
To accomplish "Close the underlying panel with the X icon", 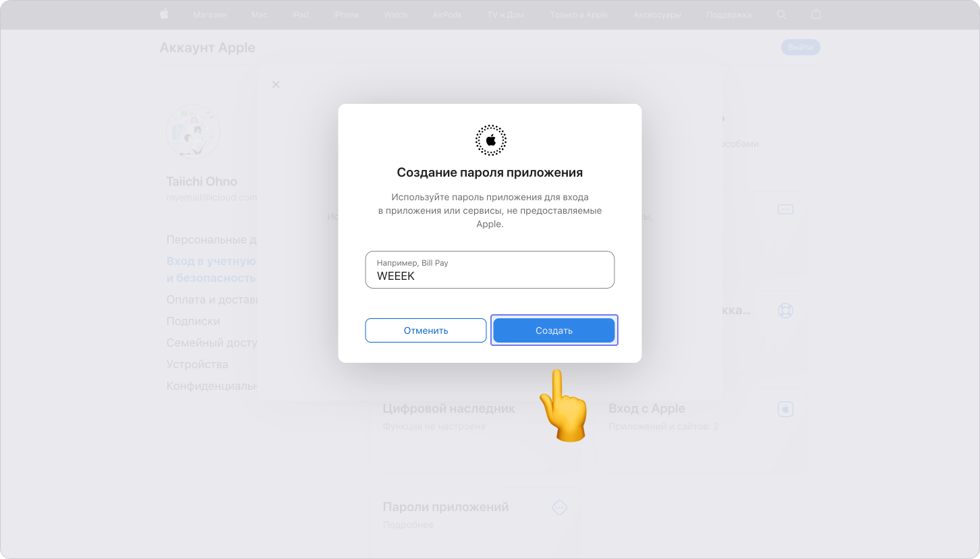I will [275, 84].
